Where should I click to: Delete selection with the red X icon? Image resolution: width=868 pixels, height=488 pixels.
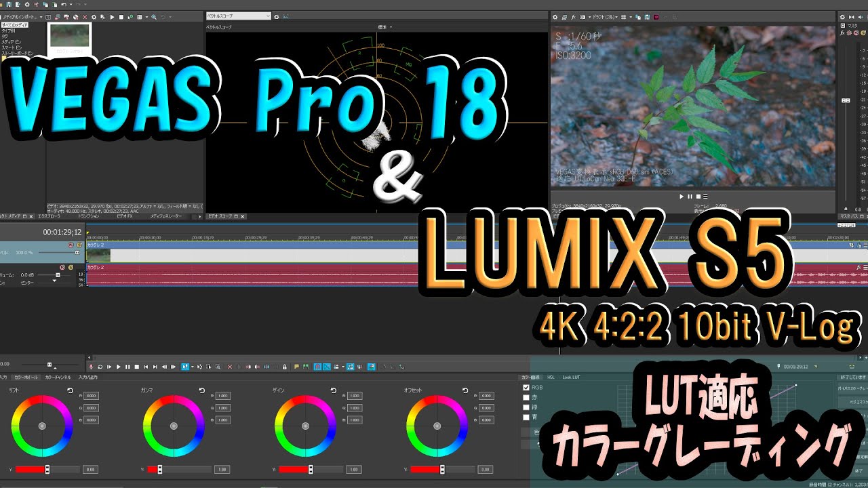pos(230,367)
